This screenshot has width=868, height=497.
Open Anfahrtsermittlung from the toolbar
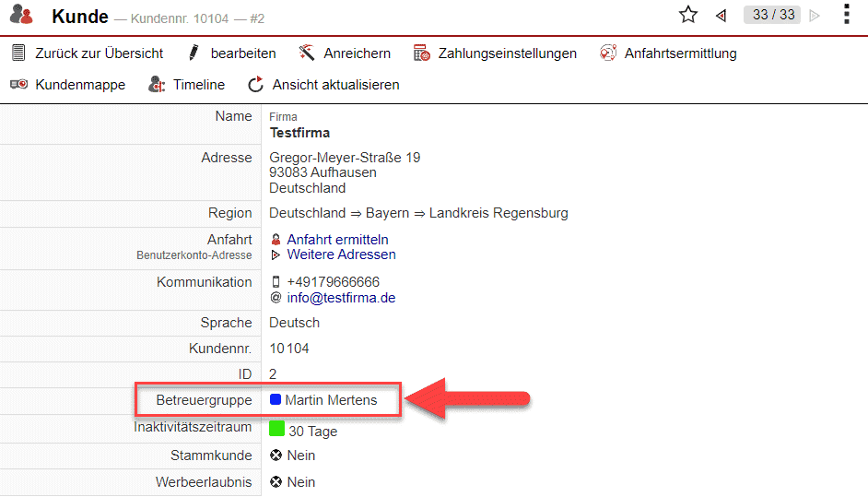click(x=667, y=53)
